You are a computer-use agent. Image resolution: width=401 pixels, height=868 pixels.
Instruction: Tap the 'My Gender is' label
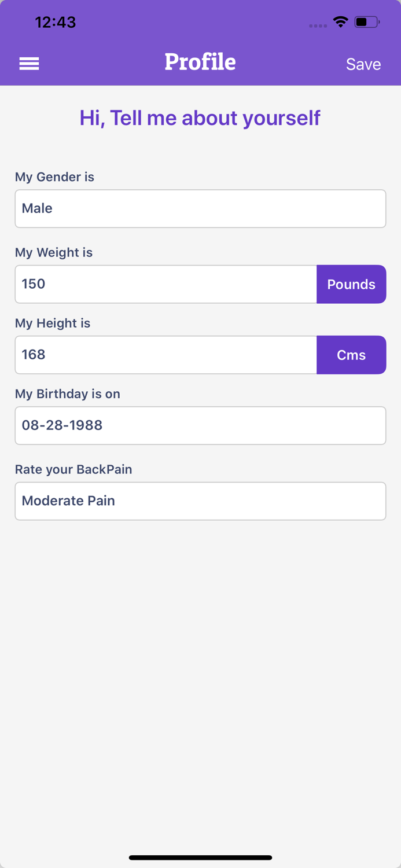(x=54, y=177)
